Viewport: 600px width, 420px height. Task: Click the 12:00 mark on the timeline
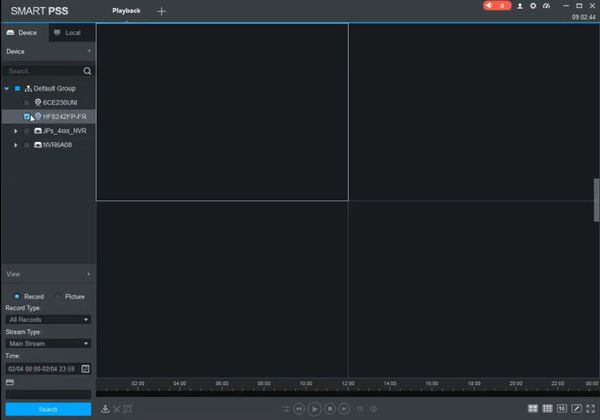pos(348,384)
